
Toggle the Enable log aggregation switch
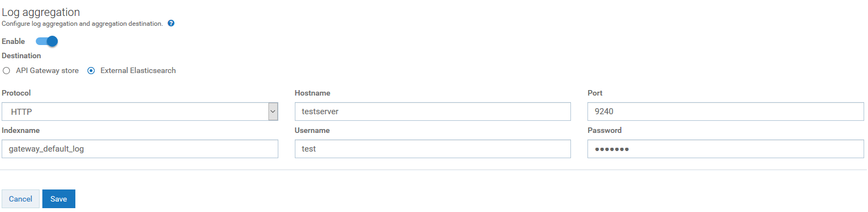[47, 41]
